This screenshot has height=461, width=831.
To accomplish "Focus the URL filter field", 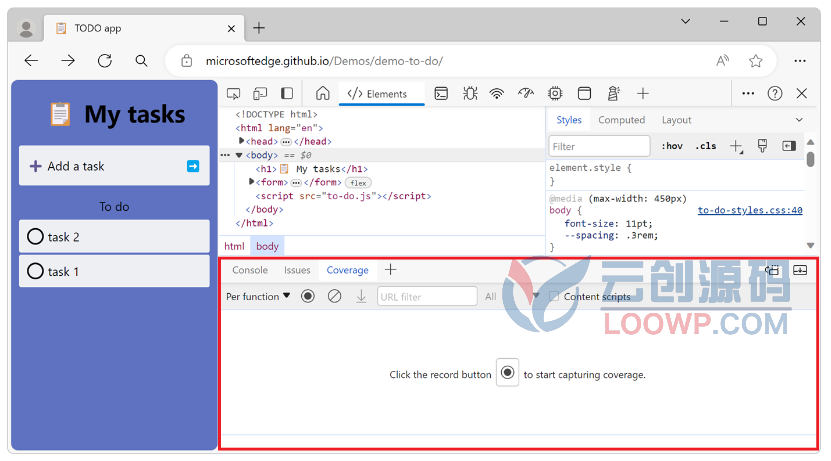I will [x=427, y=296].
